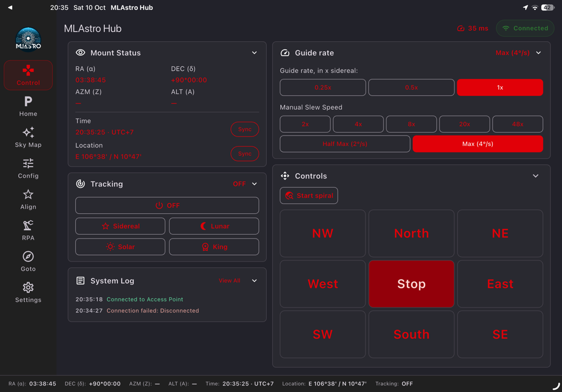Image resolution: width=562 pixels, height=392 pixels.
Task: Open the RPA telescope icon
Action: pos(29,225)
